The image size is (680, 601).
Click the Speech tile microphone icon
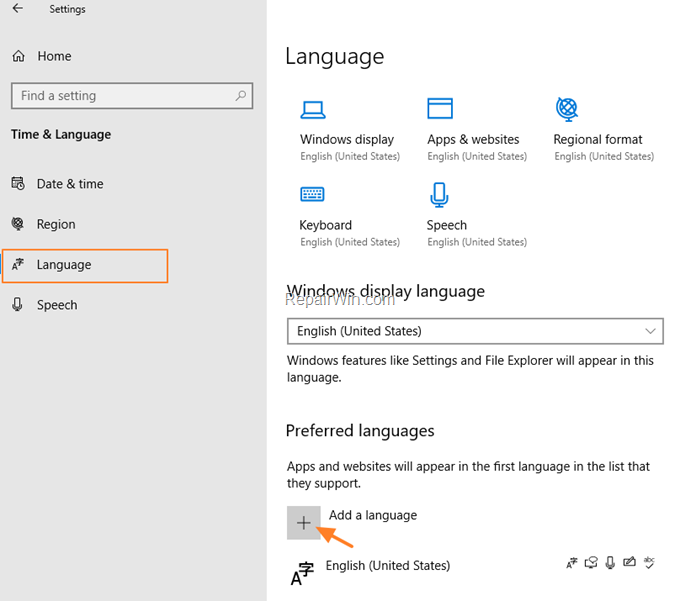coord(439,195)
